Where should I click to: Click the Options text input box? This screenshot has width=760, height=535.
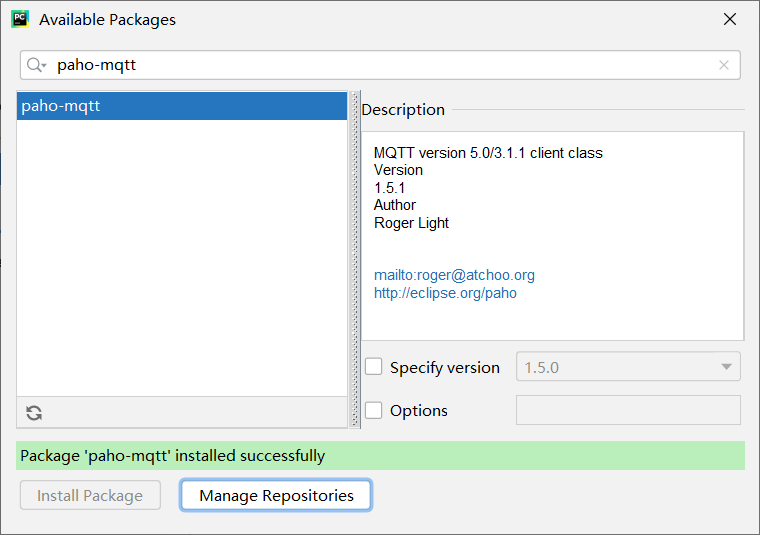pos(628,410)
